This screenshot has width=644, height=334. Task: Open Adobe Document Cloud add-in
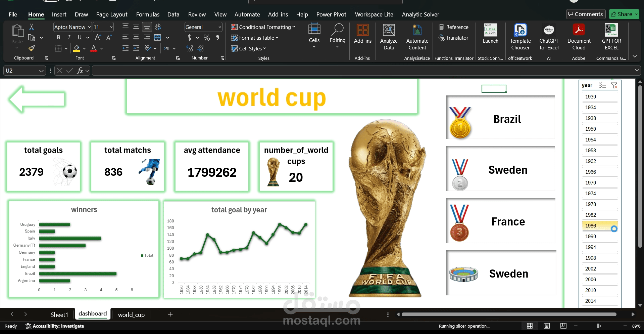click(579, 37)
